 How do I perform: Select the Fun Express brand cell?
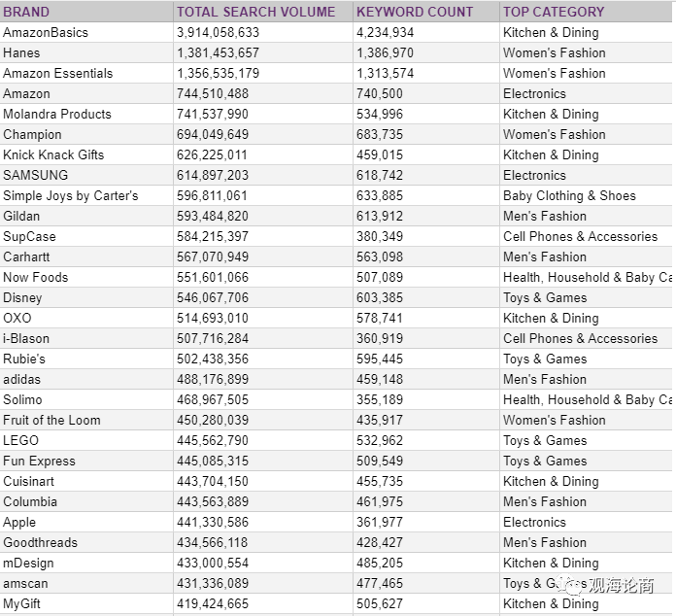tap(86, 461)
